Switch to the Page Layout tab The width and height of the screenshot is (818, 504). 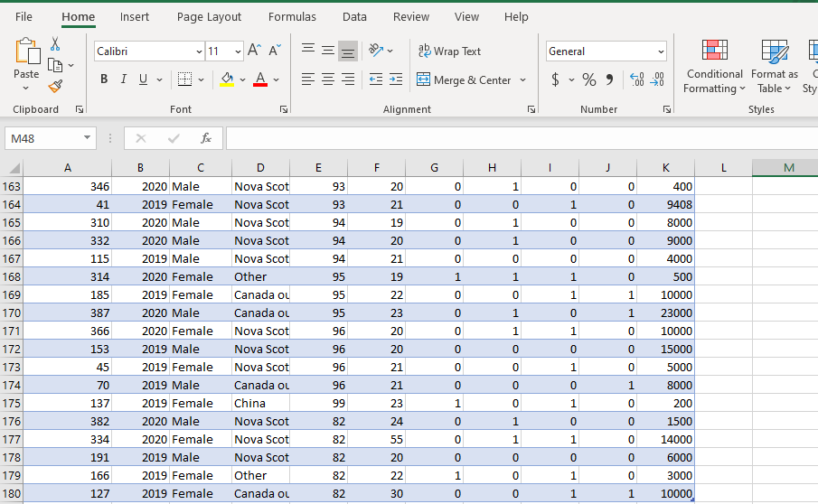[209, 16]
